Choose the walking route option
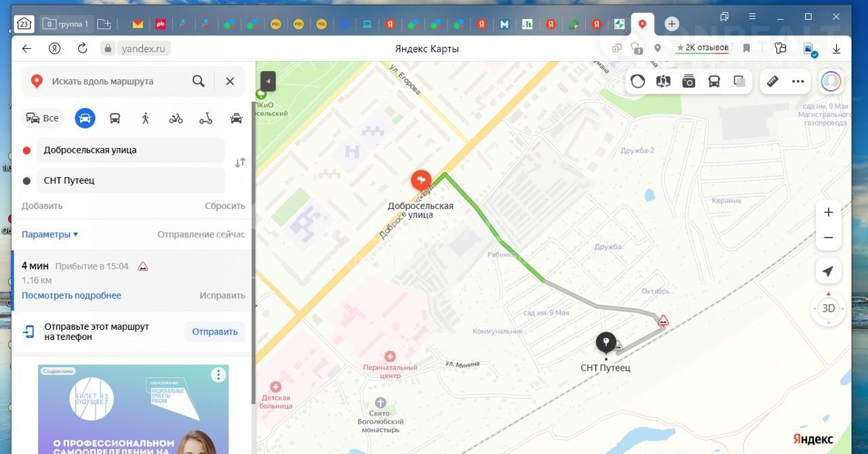Image resolution: width=868 pixels, height=454 pixels. (145, 118)
